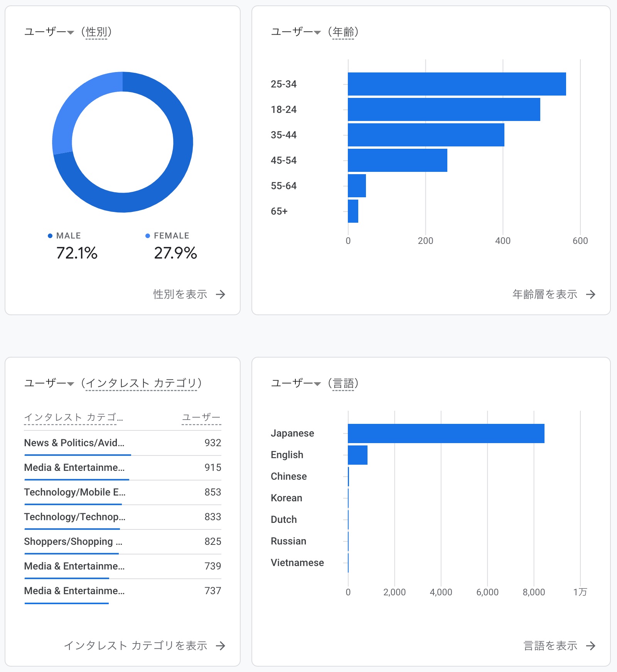Click the (言語) dimension label

[x=343, y=383]
